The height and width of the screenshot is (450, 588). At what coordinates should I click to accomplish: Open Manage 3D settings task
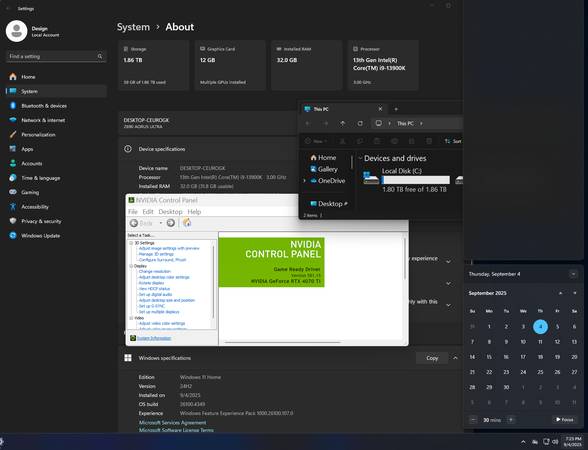click(156, 254)
